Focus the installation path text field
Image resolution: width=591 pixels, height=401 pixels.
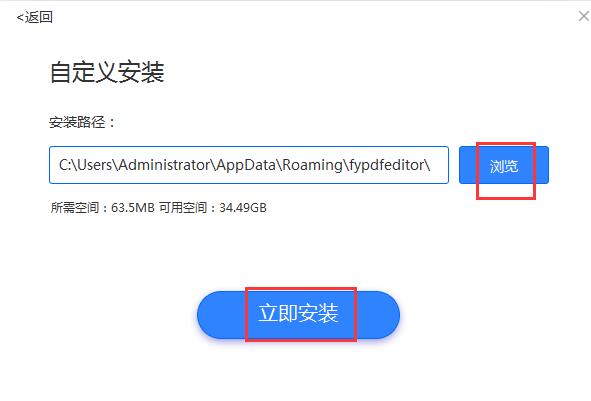pyautogui.click(x=249, y=165)
